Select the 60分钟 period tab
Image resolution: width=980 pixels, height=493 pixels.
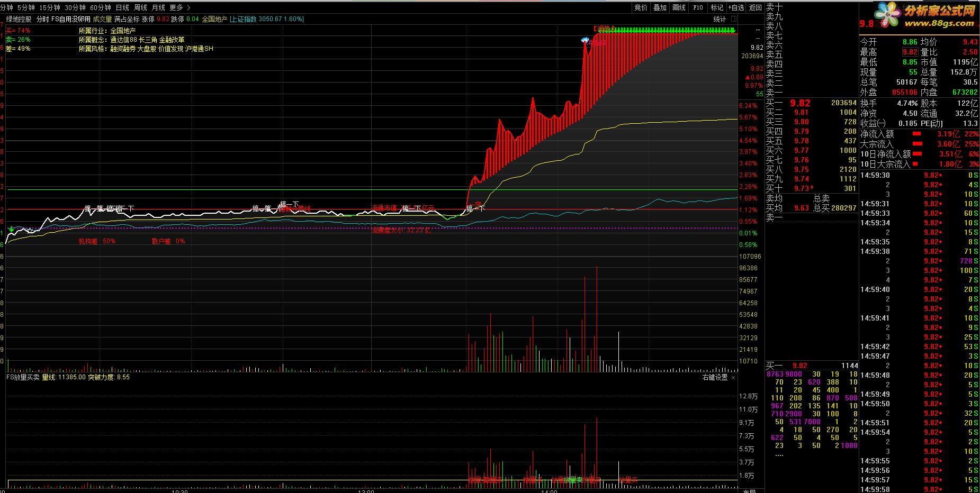(101, 7)
